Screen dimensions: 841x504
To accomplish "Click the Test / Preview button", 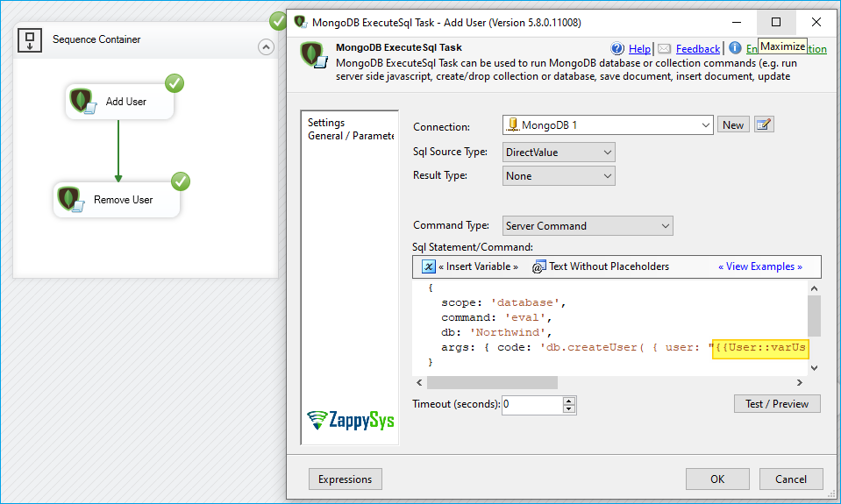I will click(x=776, y=404).
